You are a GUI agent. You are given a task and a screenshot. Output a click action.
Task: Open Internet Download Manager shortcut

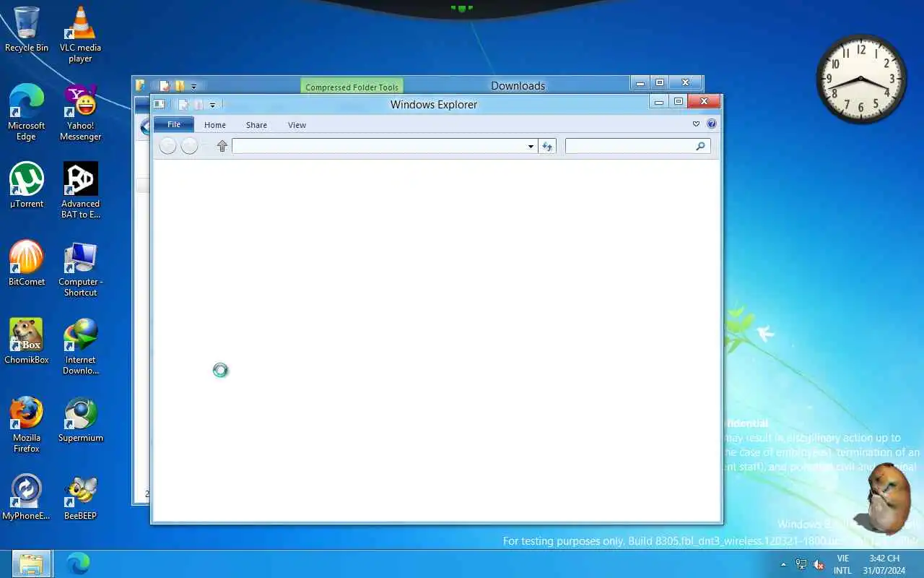point(80,347)
